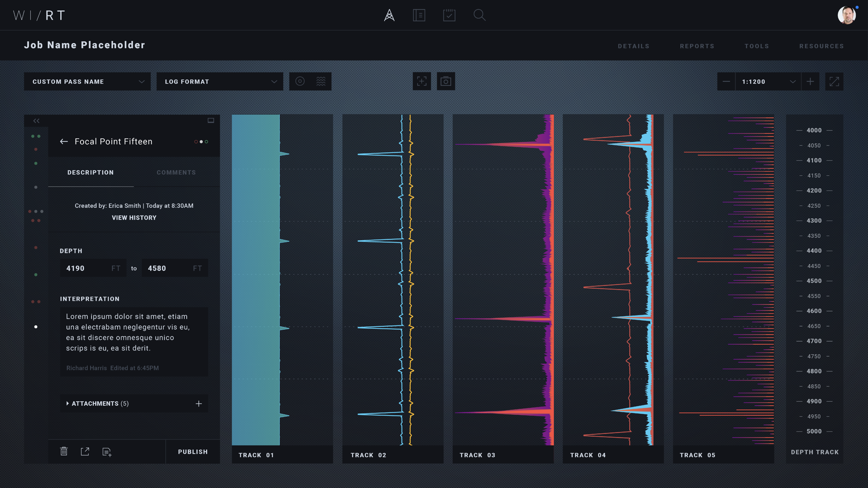Expand ATTACHMENTS (5) section
868x488 pixels.
coord(97,404)
